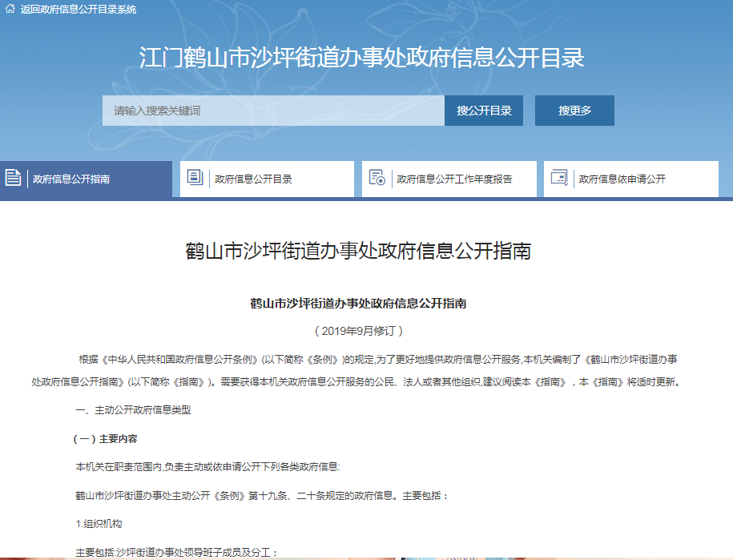
Task: Click the application icon beside 政府信息依申请公开
Action: [559, 178]
